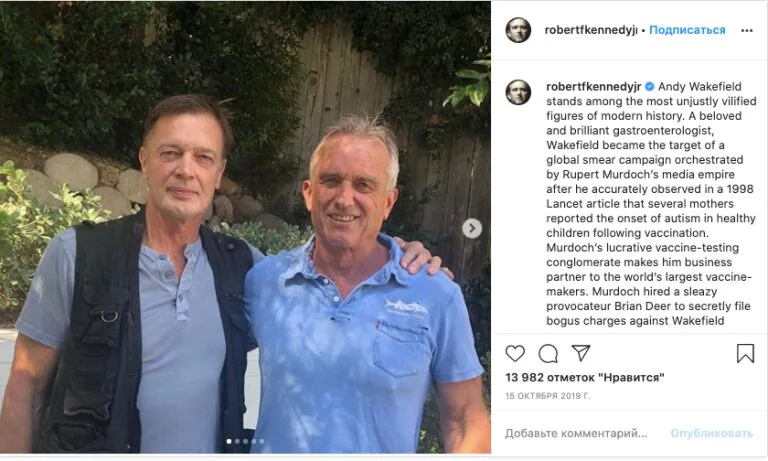
Task: Open comments via the speech bubble icon
Action: (x=548, y=353)
